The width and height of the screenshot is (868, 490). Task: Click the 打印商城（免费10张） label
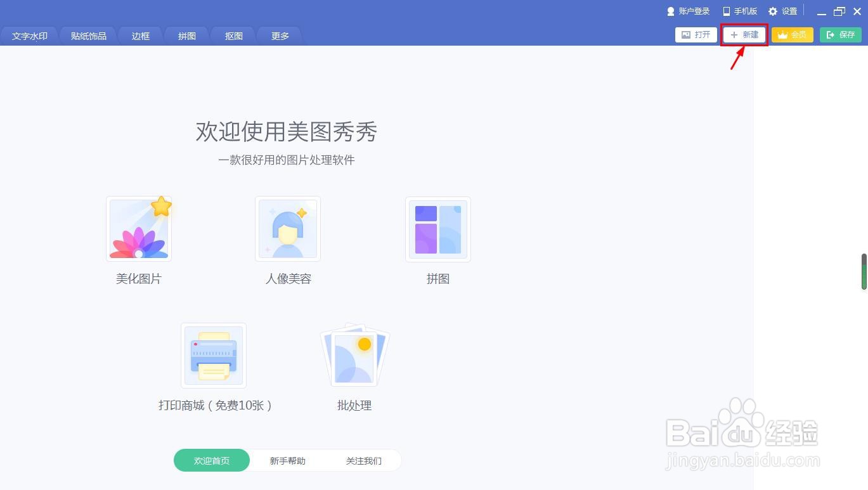click(216, 406)
